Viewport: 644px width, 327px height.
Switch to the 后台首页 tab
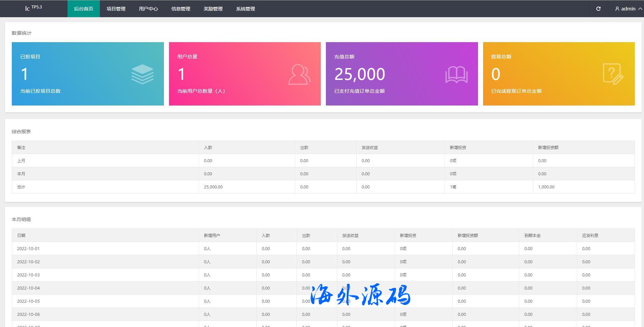click(x=84, y=9)
